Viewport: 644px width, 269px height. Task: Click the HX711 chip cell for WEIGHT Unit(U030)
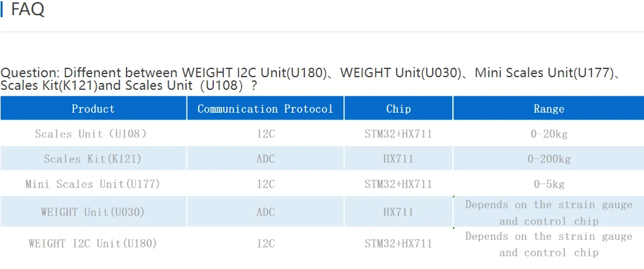point(399,212)
